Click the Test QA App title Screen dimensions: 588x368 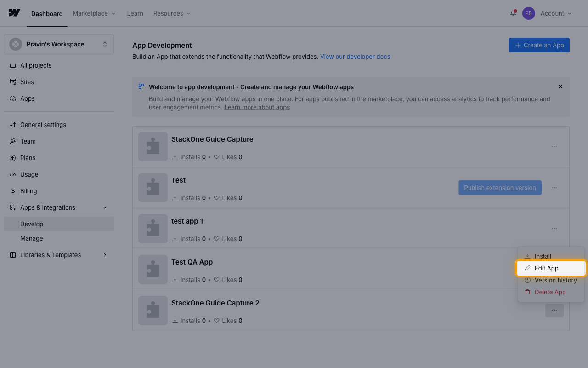(x=192, y=262)
